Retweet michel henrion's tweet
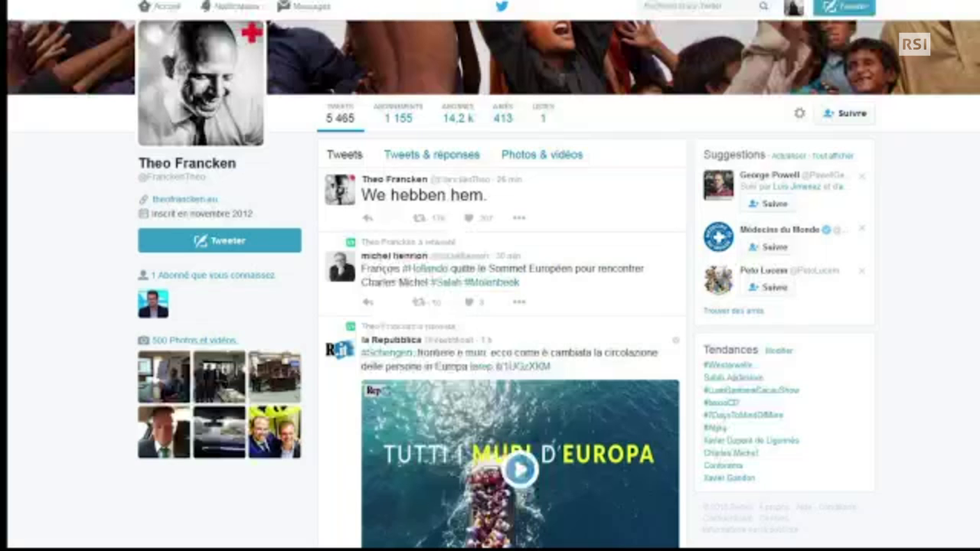This screenshot has height=551, width=980. [419, 302]
